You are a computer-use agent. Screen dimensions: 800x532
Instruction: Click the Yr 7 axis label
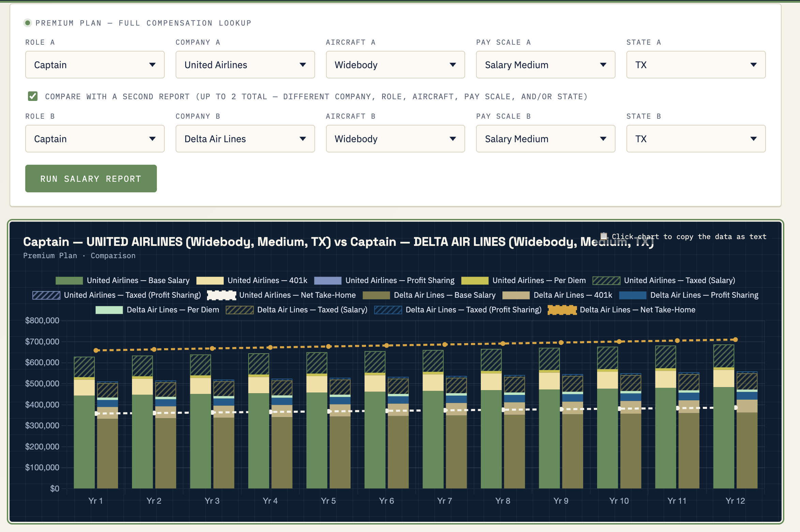[445, 501]
